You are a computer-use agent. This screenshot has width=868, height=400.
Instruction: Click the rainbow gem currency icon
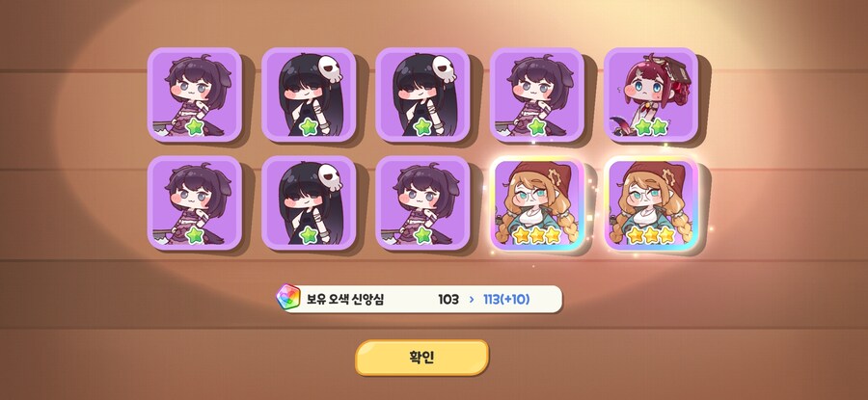click(287, 298)
